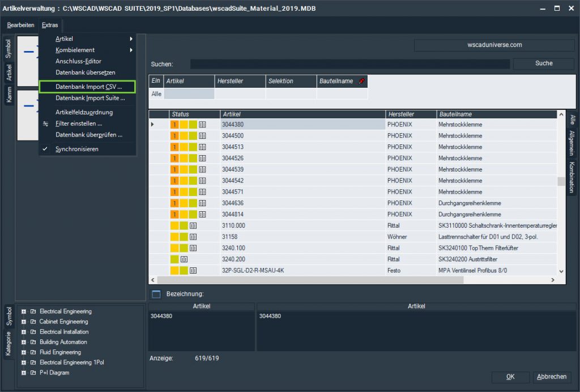Screen dimensions: 580x392
Task: Click the folder icon for Cabinet Engineering
Action: 33,322
